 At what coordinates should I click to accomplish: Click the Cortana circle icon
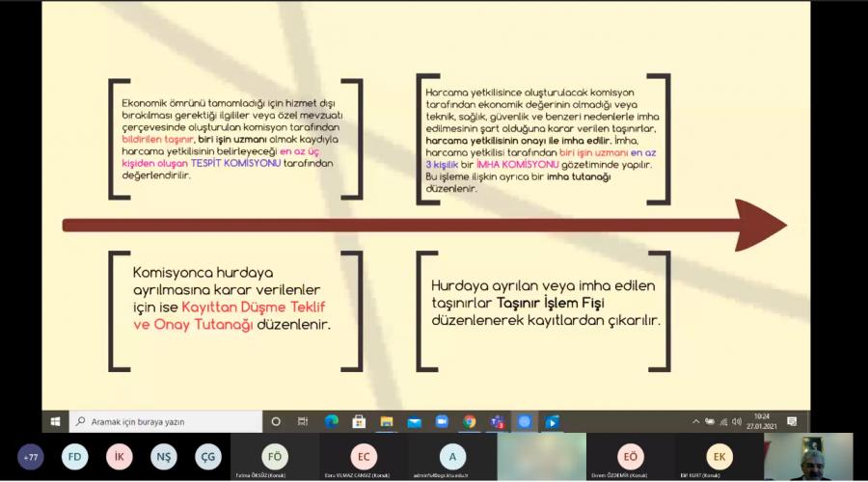[x=276, y=421]
